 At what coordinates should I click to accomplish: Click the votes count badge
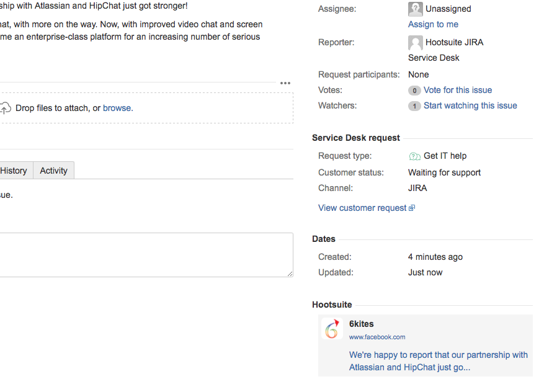click(x=414, y=91)
